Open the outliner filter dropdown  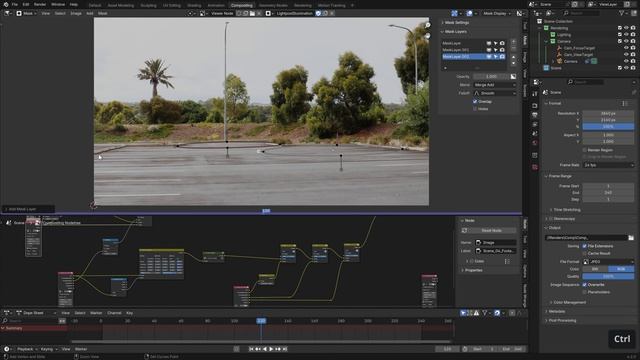[x=624, y=13]
